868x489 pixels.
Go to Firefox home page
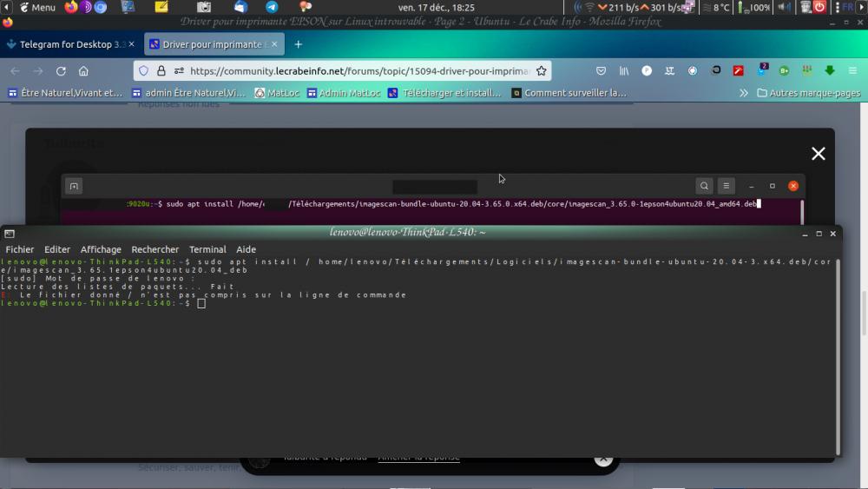pyautogui.click(x=83, y=71)
